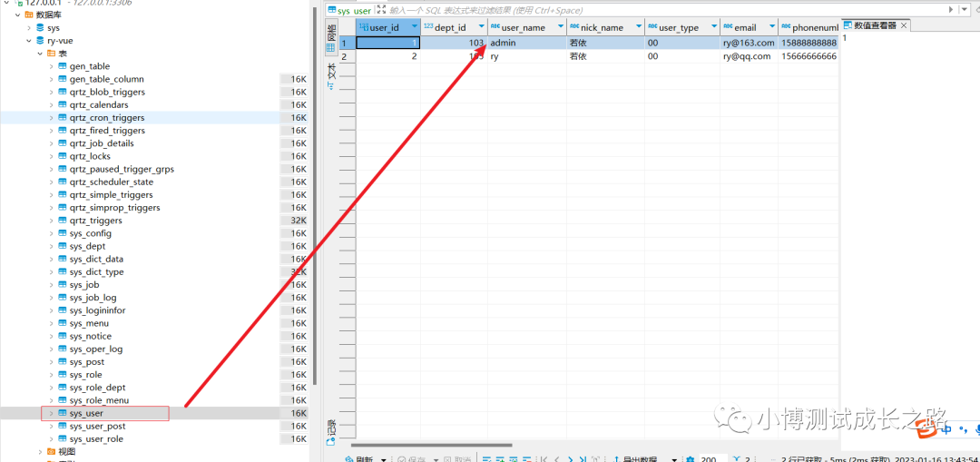Viewport: 980px width, 462px height.
Task: Click the ry-vue database icon
Action: (x=40, y=41)
